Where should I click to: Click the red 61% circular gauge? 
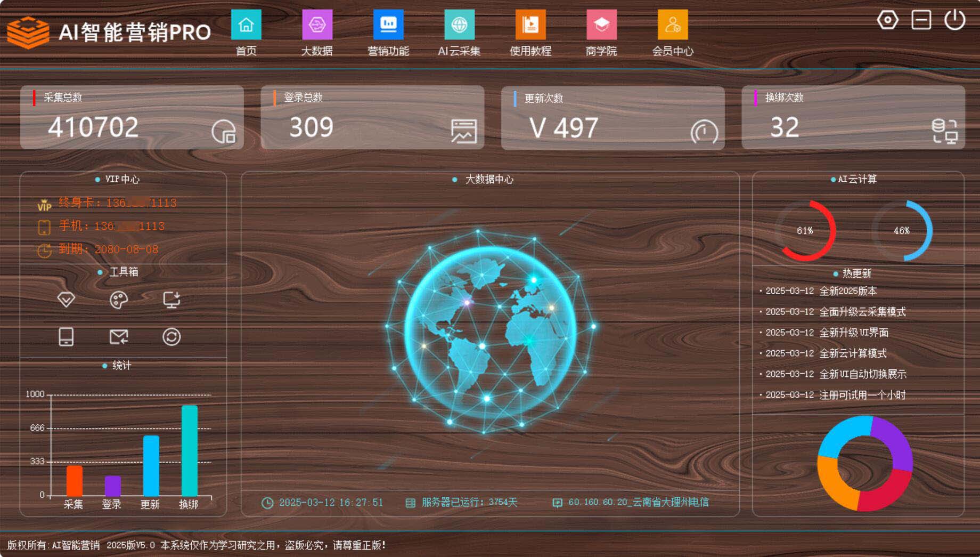pyautogui.click(x=805, y=231)
